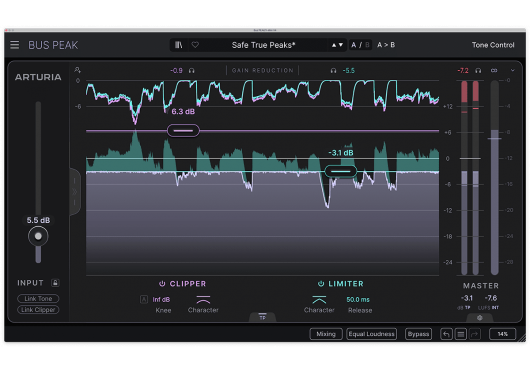Solo master with headphone icon near -7.2
The width and height of the screenshot is (530, 371).
pyautogui.click(x=478, y=71)
